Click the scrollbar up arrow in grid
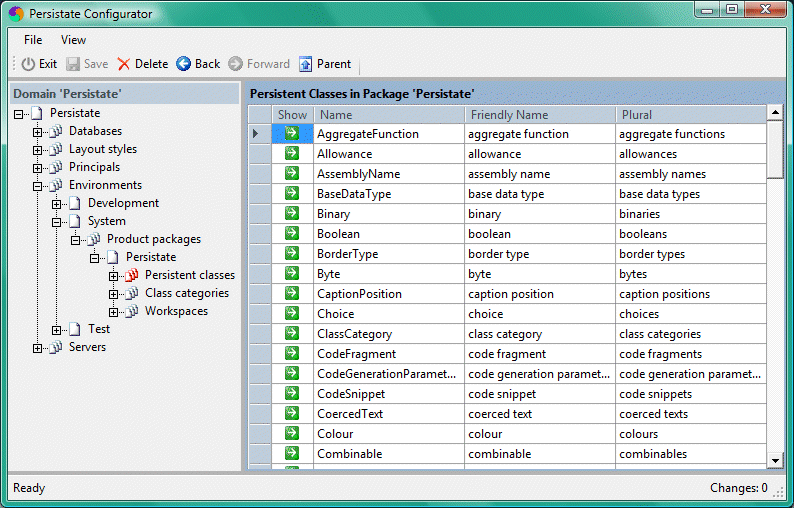This screenshot has width=794, height=508. (x=775, y=112)
